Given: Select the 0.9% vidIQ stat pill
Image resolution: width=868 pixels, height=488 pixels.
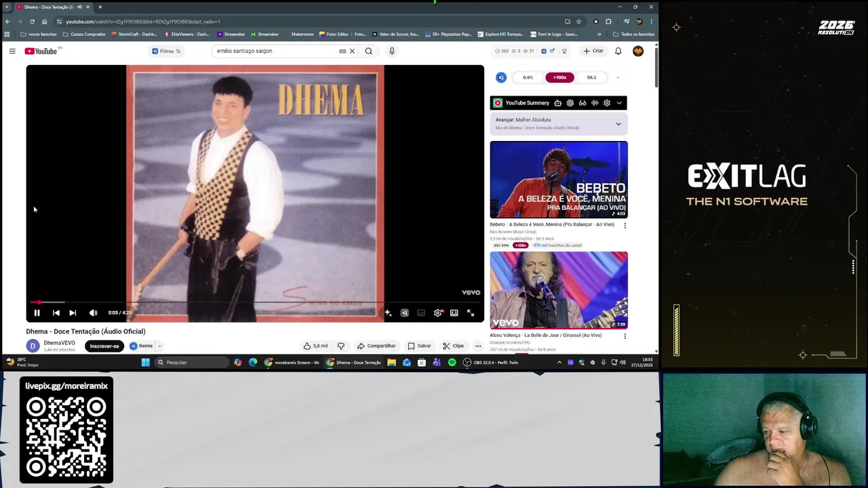Looking at the screenshot, I should (x=528, y=77).
